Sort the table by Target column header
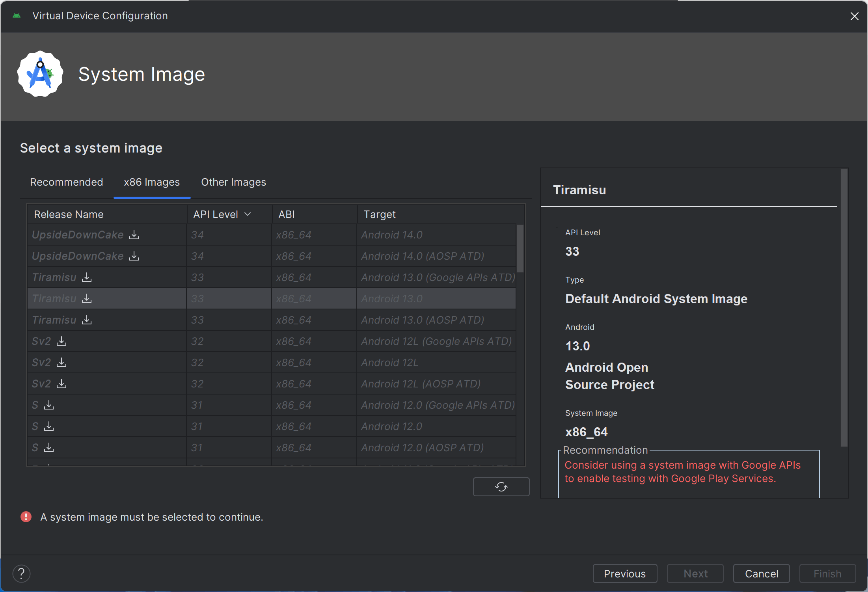 (x=379, y=214)
